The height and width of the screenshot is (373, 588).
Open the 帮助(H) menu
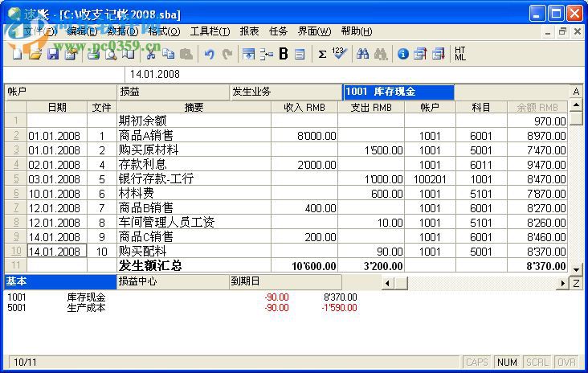click(356, 31)
